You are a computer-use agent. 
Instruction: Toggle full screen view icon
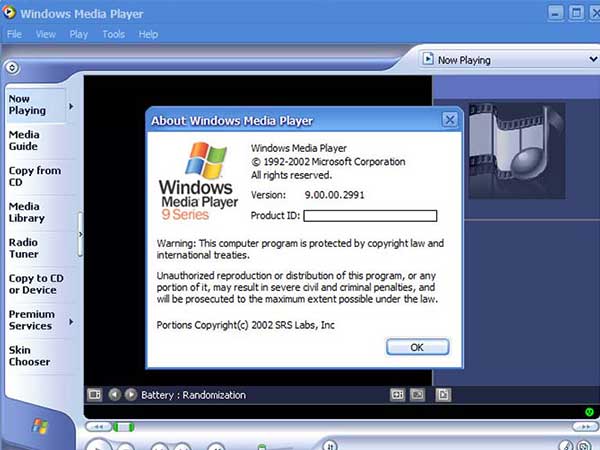pyautogui.click(x=397, y=395)
